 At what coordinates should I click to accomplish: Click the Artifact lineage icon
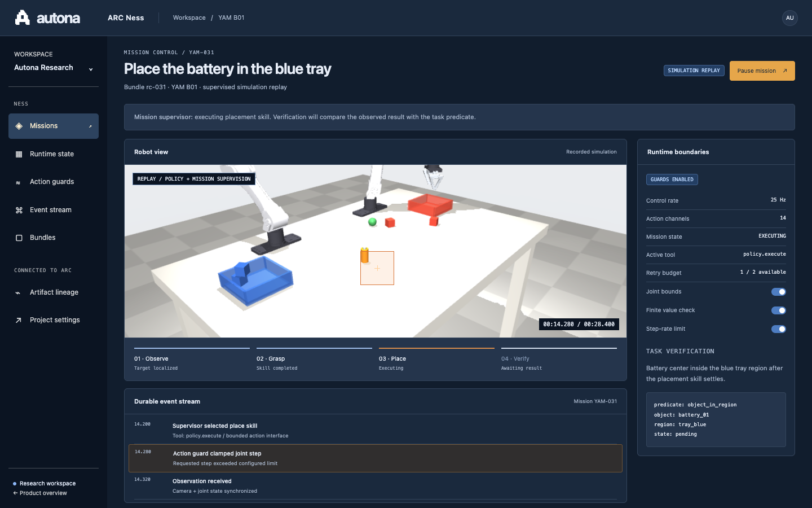pyautogui.click(x=18, y=292)
